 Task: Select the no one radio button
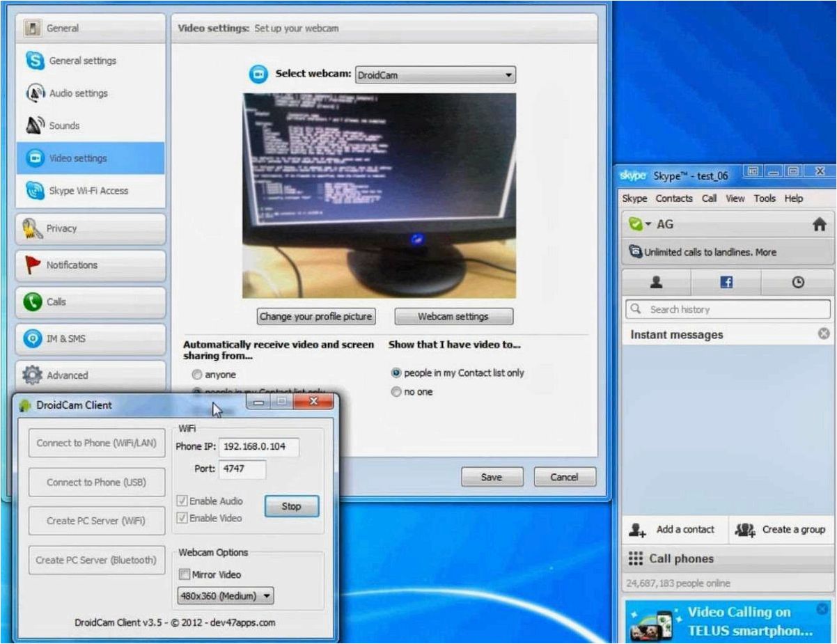[397, 392]
